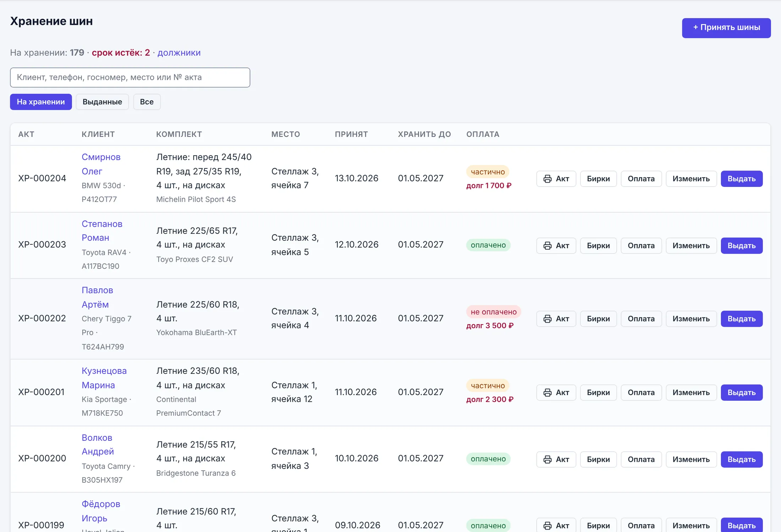Click Изменить for act XP-000200

pyautogui.click(x=691, y=459)
